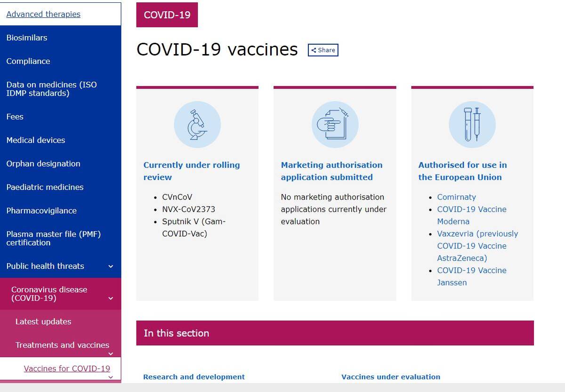This screenshot has height=392, width=565.
Task: Select Biosimilars from the side menu
Action: 27,38
